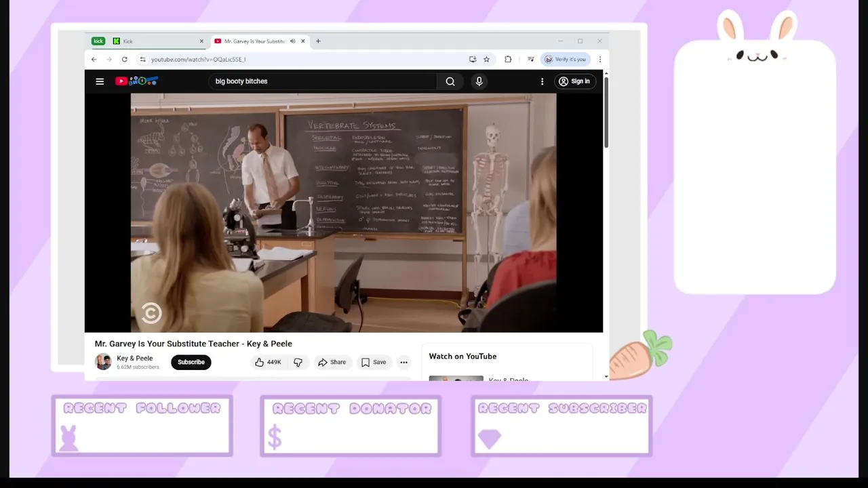Image resolution: width=868 pixels, height=488 pixels.
Task: Click the YouTube search magnifier button
Action: pyautogui.click(x=450, y=81)
